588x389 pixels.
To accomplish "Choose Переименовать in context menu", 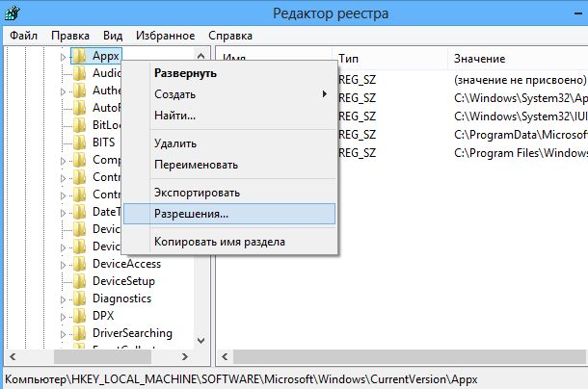I will tap(229, 165).
